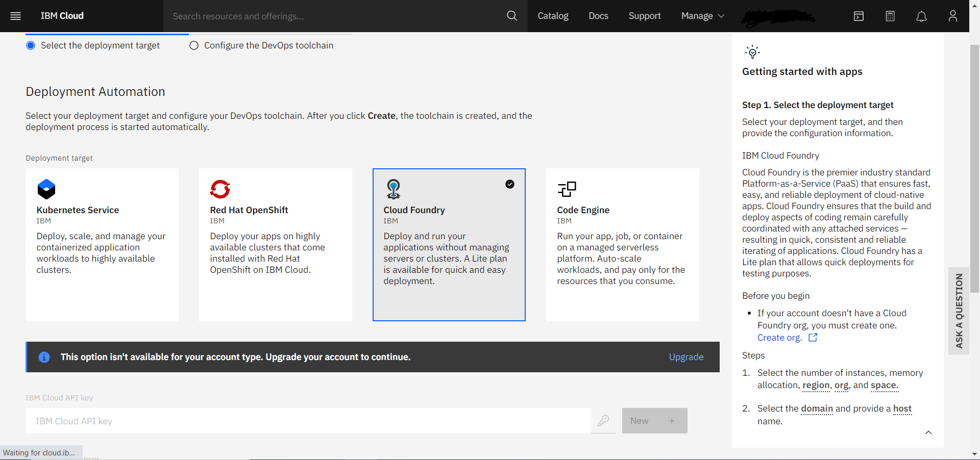Click the New API key button

coord(654,421)
